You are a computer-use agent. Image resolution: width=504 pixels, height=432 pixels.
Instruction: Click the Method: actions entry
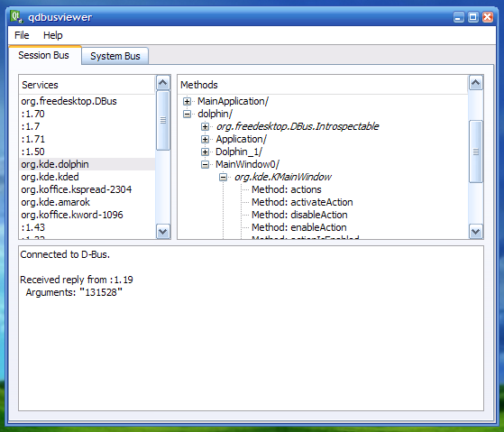[286, 189]
